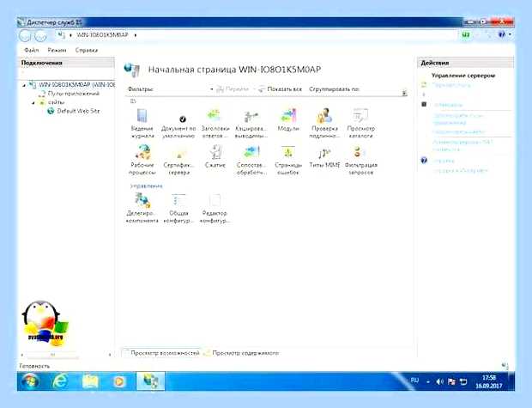532x408 pixels.
Task: Open Общая конфигурация feature icon
Action: (x=178, y=208)
